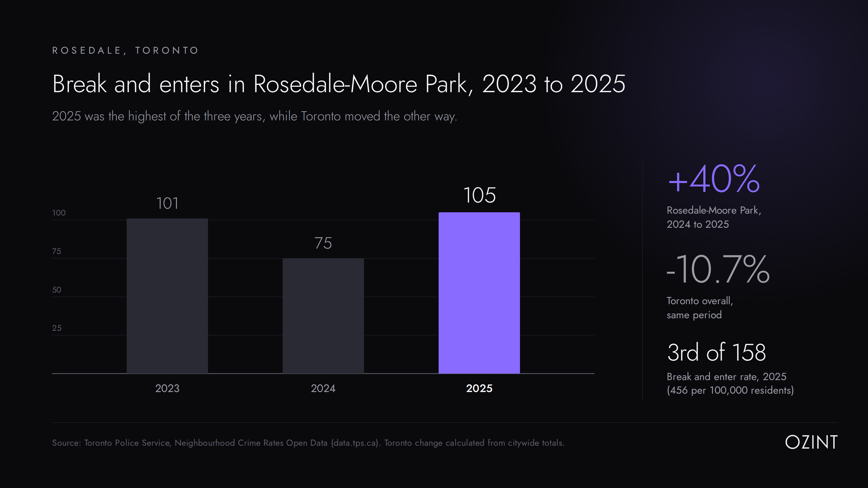Click the '101' value label above the 2023 bar
Image resolution: width=868 pixels, height=488 pixels.
[x=167, y=203]
